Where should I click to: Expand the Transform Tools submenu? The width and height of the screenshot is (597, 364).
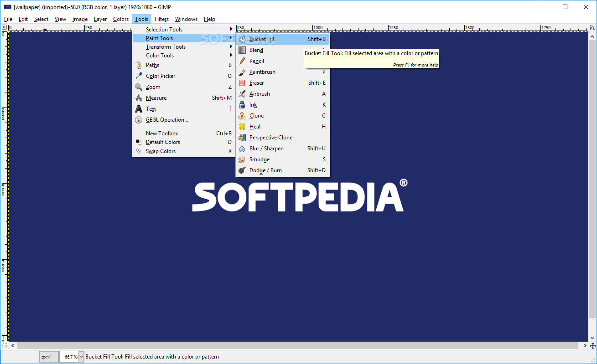183,47
